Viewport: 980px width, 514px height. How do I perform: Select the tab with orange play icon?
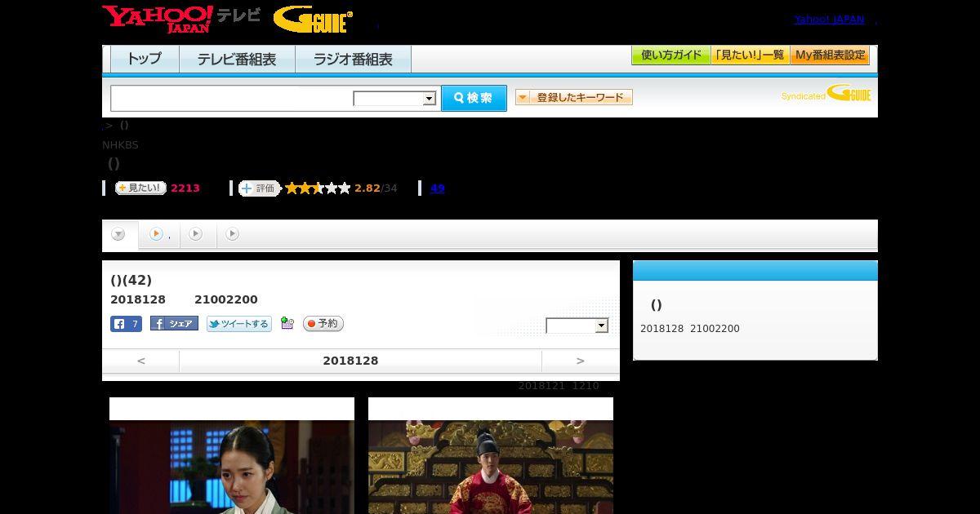click(x=159, y=234)
